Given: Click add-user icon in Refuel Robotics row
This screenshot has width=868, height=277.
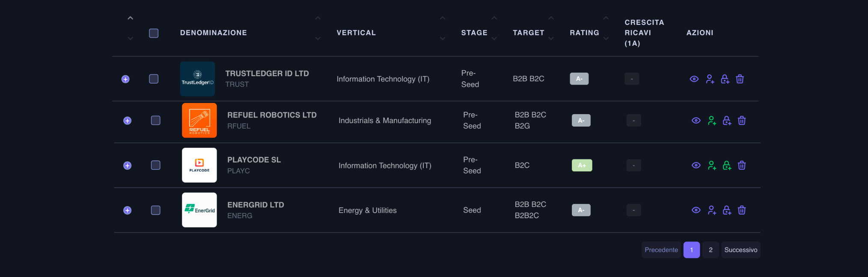Looking at the screenshot, I should (x=712, y=121).
